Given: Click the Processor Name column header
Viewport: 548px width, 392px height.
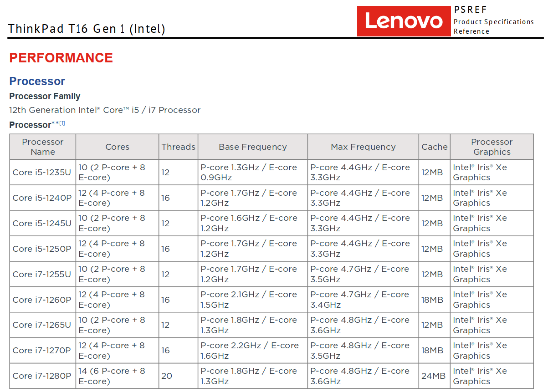Looking at the screenshot, I should [x=43, y=147].
